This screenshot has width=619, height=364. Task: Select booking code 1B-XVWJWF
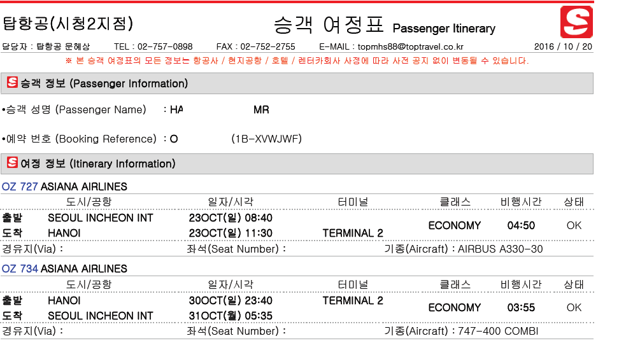(x=267, y=139)
